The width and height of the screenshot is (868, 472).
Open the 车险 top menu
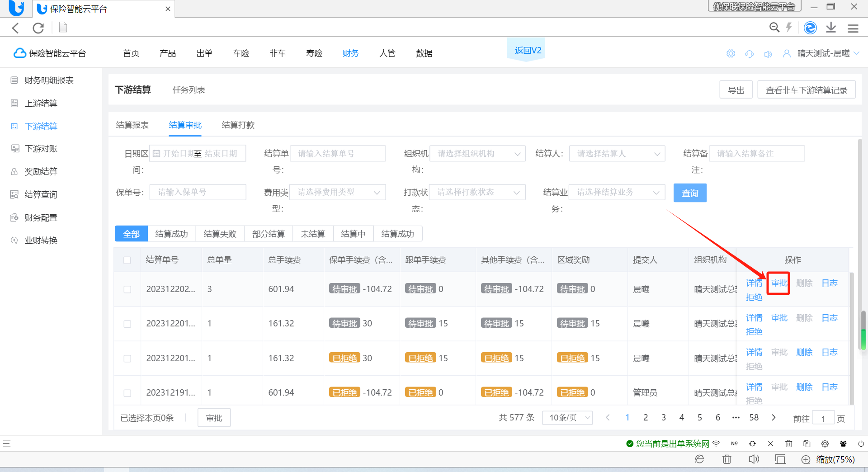pos(241,53)
